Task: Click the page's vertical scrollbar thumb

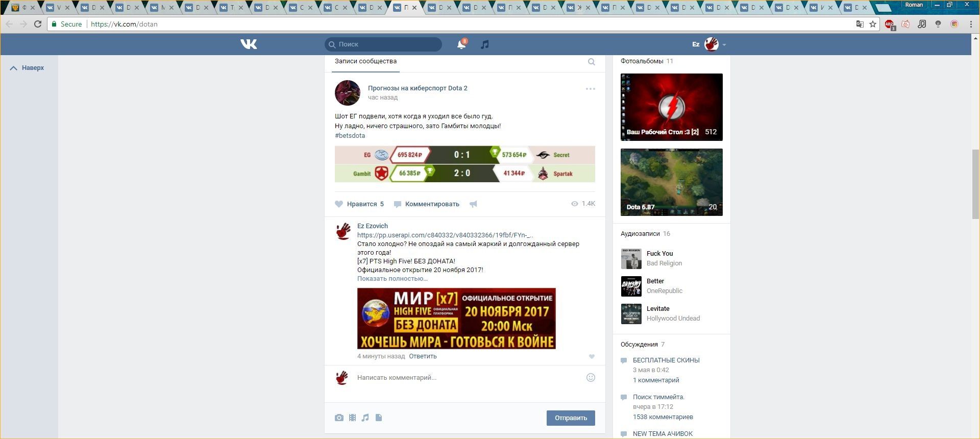Action: tap(975, 185)
